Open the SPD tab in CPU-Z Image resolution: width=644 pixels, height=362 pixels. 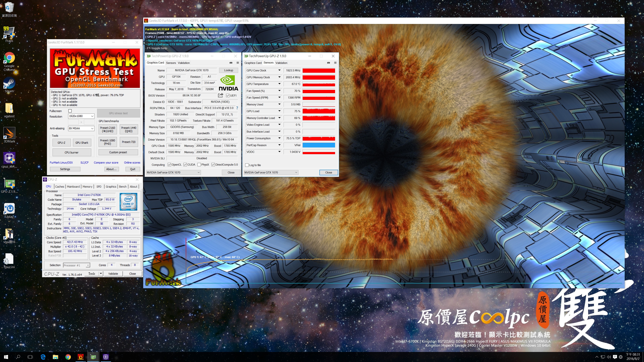coord(99,186)
